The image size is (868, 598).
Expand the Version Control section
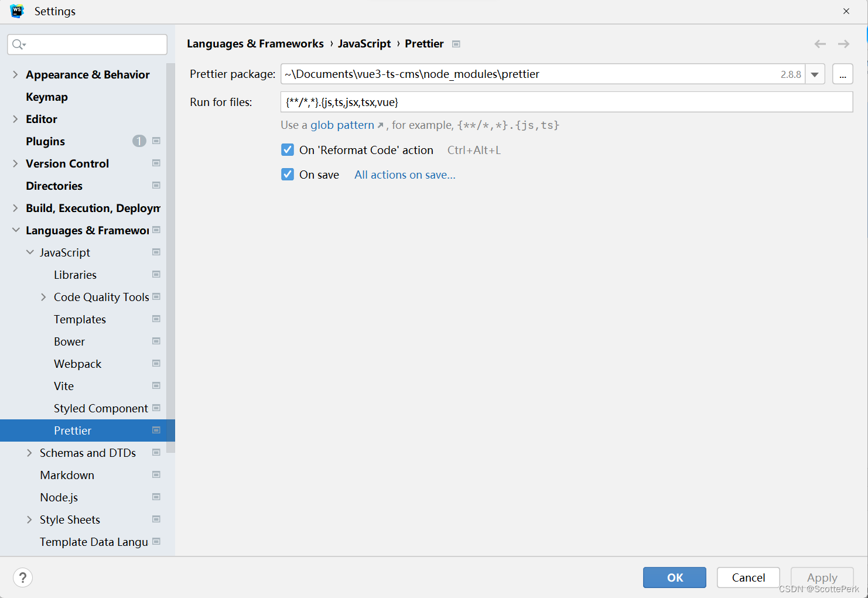15,163
